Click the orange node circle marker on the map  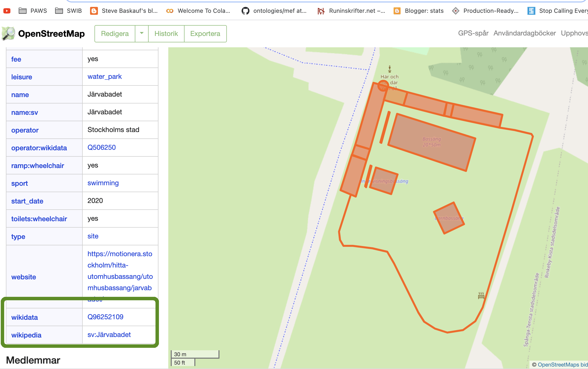click(383, 86)
